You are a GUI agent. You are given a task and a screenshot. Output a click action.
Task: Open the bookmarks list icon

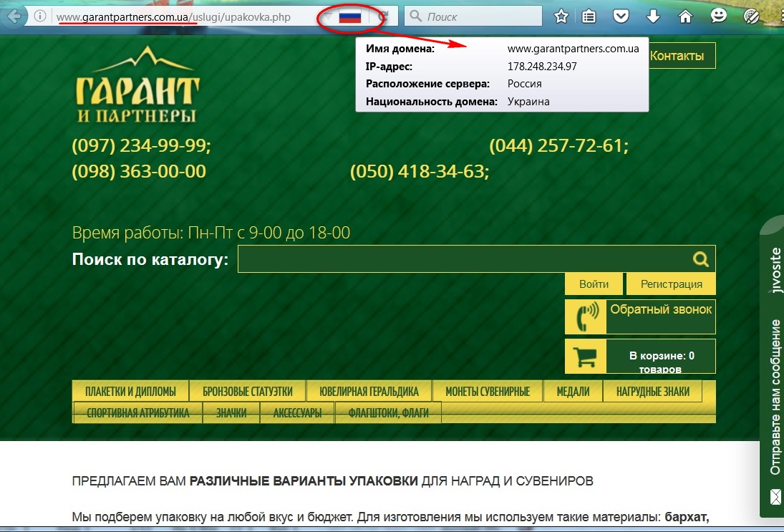589,16
